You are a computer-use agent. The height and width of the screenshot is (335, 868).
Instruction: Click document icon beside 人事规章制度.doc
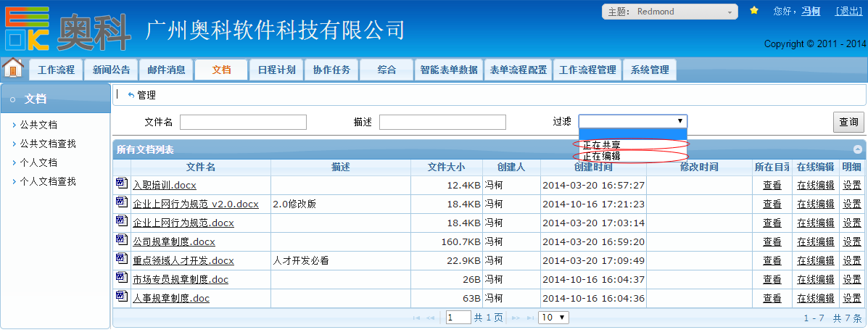(121, 297)
